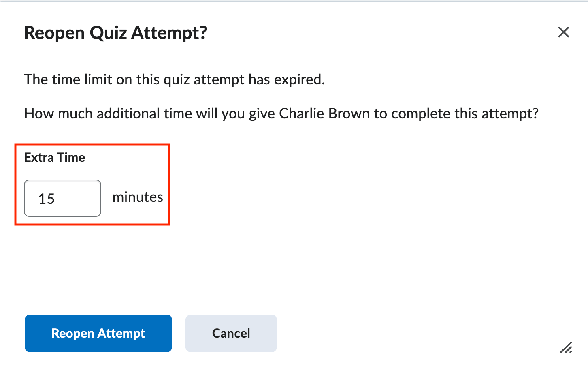This screenshot has height=377, width=588.
Task: Cancel the reopening of the quiz attempt
Action: tap(231, 333)
